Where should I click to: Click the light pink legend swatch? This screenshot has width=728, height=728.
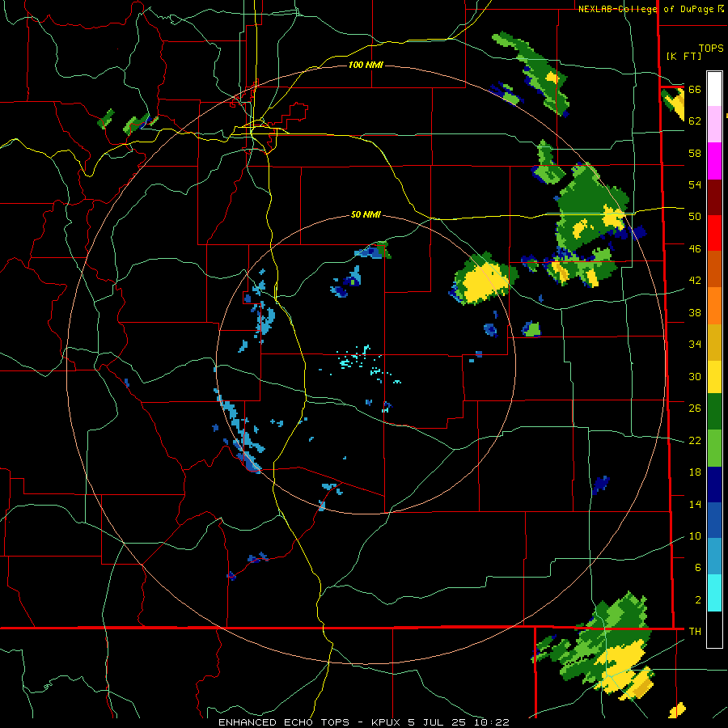[x=714, y=124]
